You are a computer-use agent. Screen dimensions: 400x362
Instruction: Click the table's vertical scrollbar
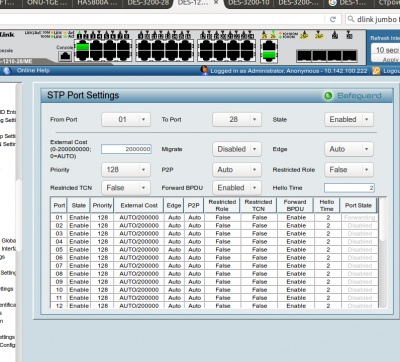[383, 252]
